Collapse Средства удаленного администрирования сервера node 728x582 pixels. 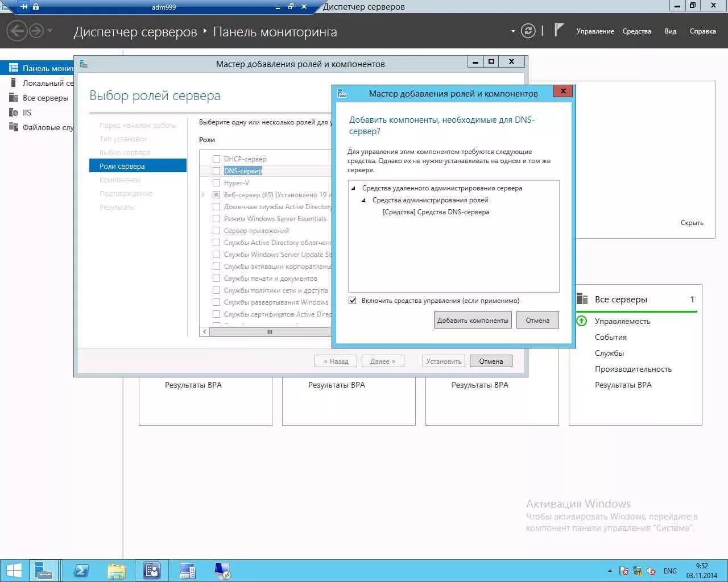(x=353, y=188)
